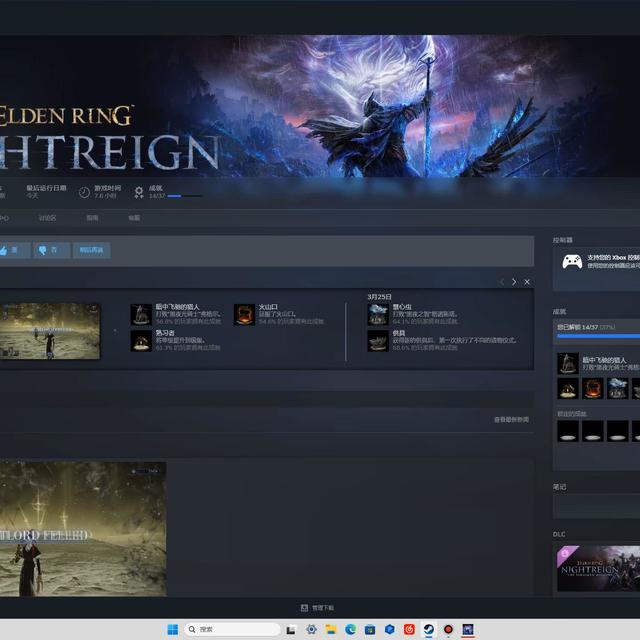Viewport: 640px width, 640px height.
Task: Open Steam from the Windows taskbar
Action: [x=428, y=629]
